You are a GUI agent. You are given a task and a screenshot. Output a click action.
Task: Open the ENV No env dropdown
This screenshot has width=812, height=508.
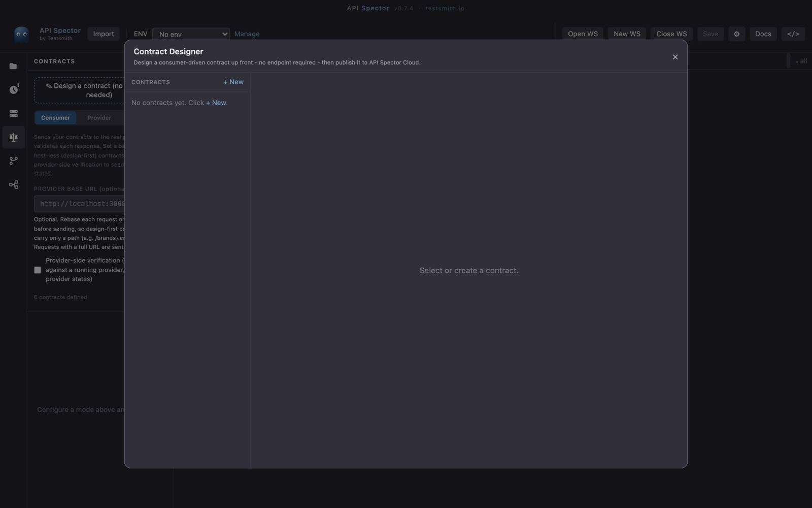coord(191,34)
